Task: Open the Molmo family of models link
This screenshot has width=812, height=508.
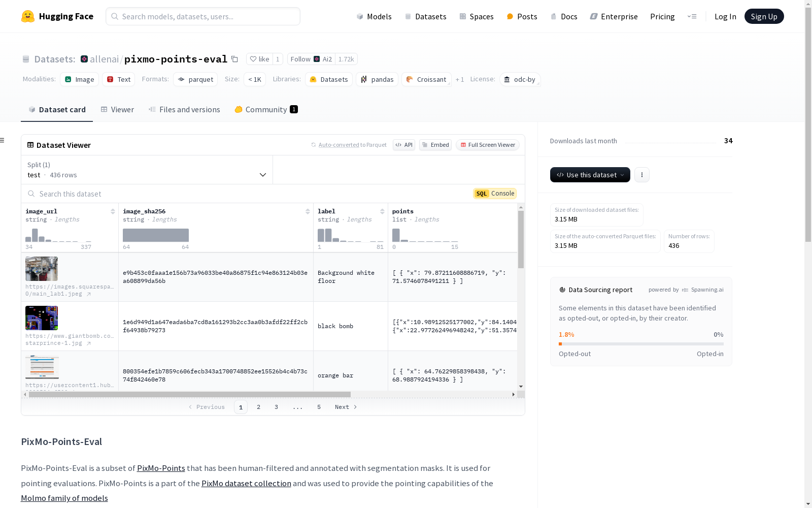Action: point(64,498)
